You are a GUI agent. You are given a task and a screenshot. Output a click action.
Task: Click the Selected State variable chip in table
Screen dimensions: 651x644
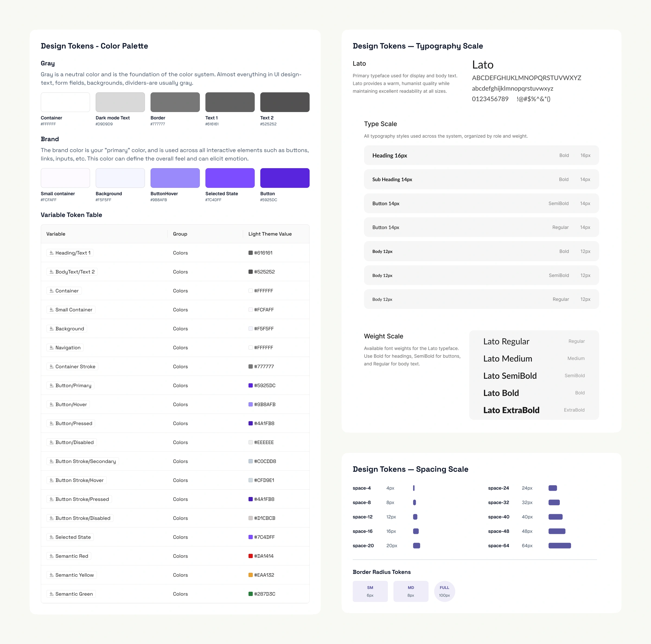70,537
